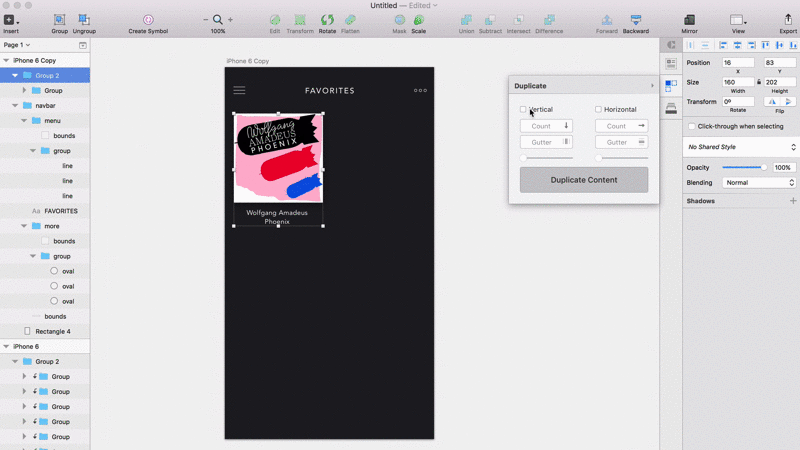Click the Create Symbol icon
This screenshot has width=800, height=450.
[x=148, y=19]
